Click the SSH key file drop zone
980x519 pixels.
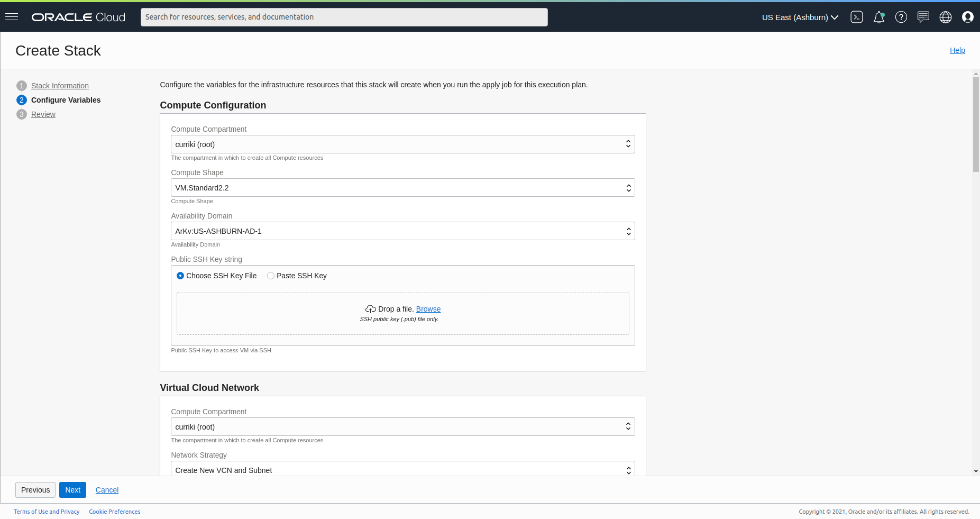pyautogui.click(x=403, y=314)
